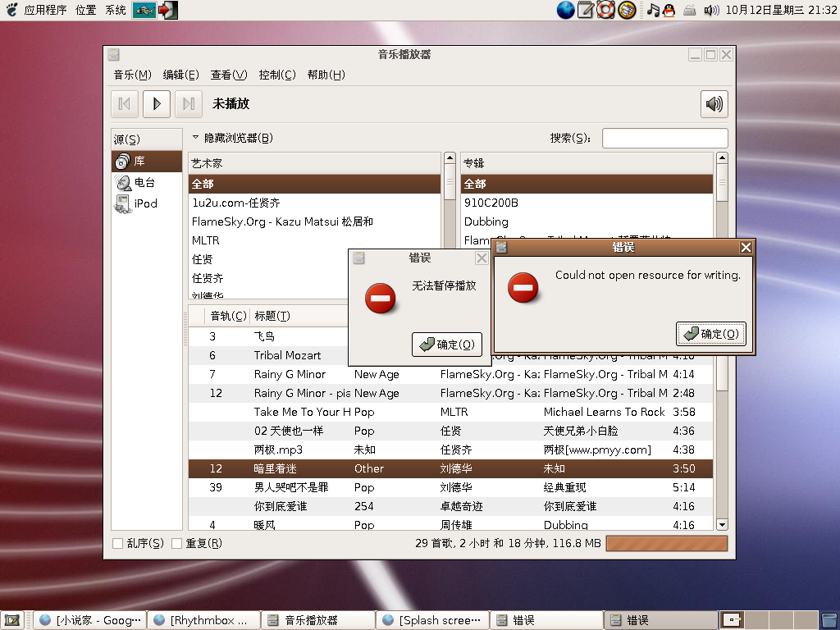Open the 音乐(M) menu
The image size is (840, 630).
132,75
